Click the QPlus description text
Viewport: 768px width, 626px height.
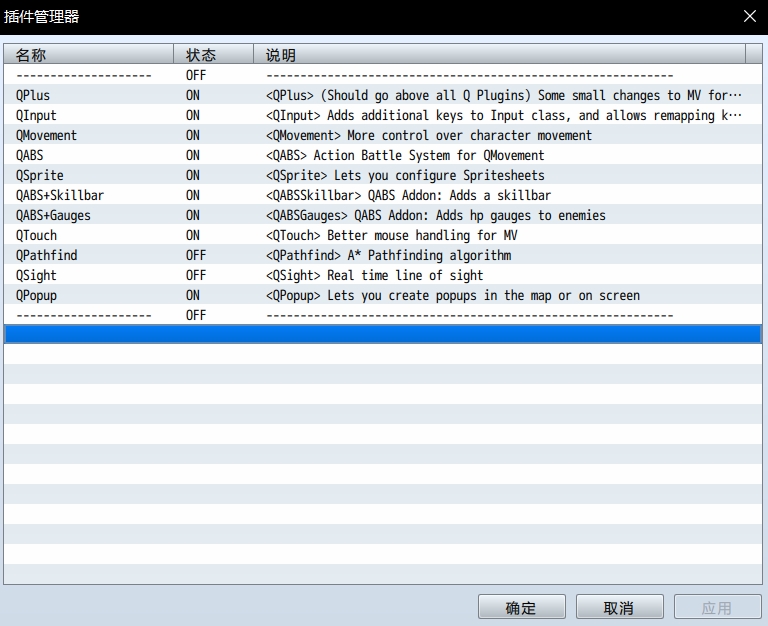(x=504, y=95)
